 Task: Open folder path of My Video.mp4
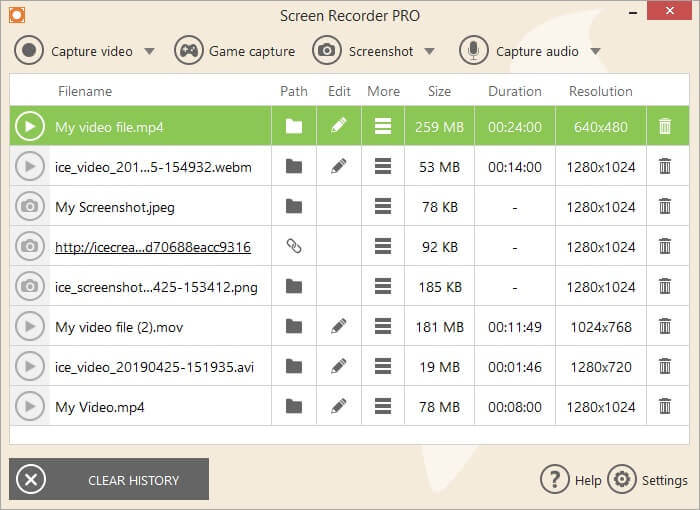[x=293, y=407]
